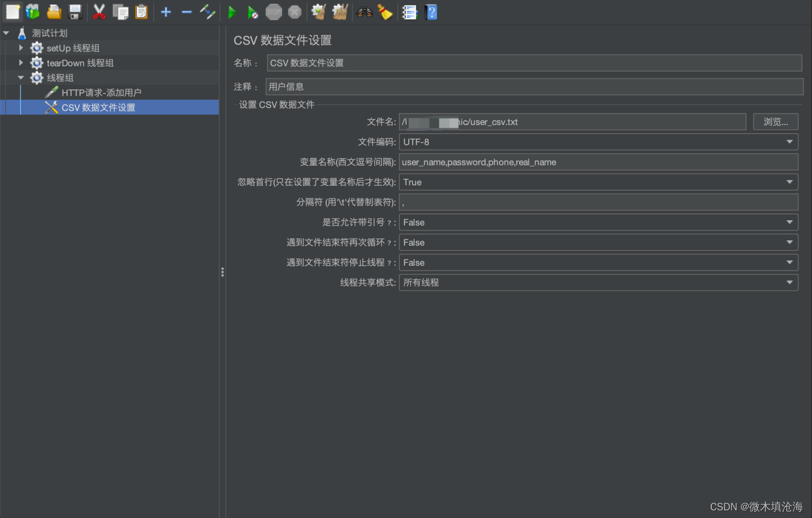Click the 分隔符 delimiter field
Screen dimensions: 812x518
pyautogui.click(x=599, y=202)
